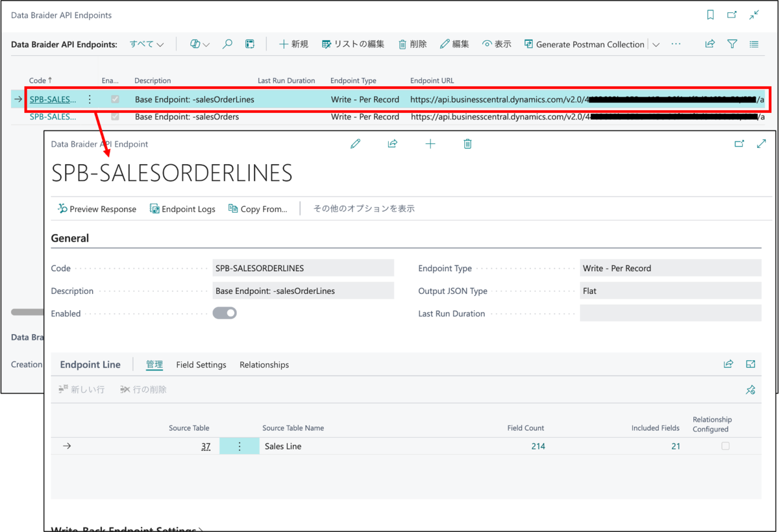Viewport: 779px width, 532px height.
Task: Click the Endpoint URL column header
Action: pyautogui.click(x=432, y=80)
